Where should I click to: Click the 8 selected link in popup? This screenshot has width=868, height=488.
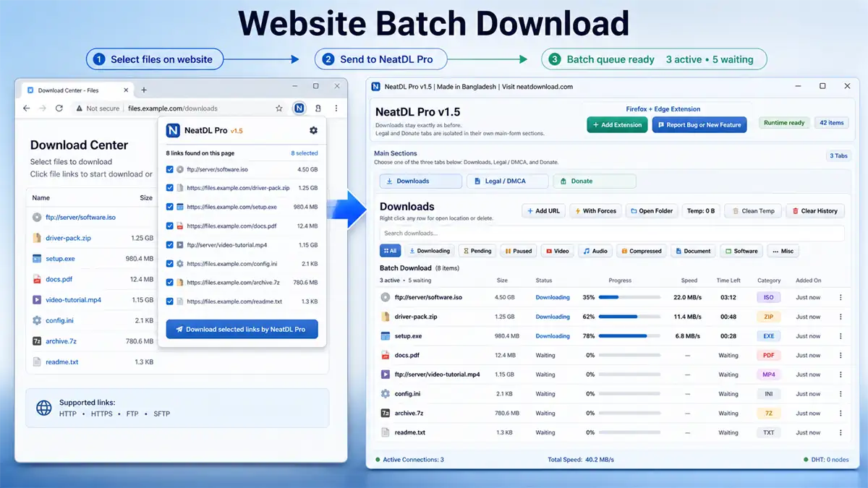click(x=305, y=153)
